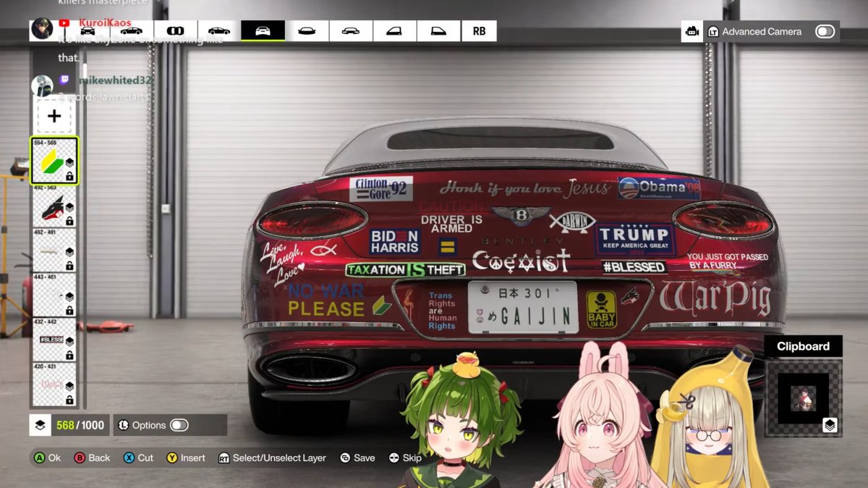Select the right side window tab

[438, 31]
